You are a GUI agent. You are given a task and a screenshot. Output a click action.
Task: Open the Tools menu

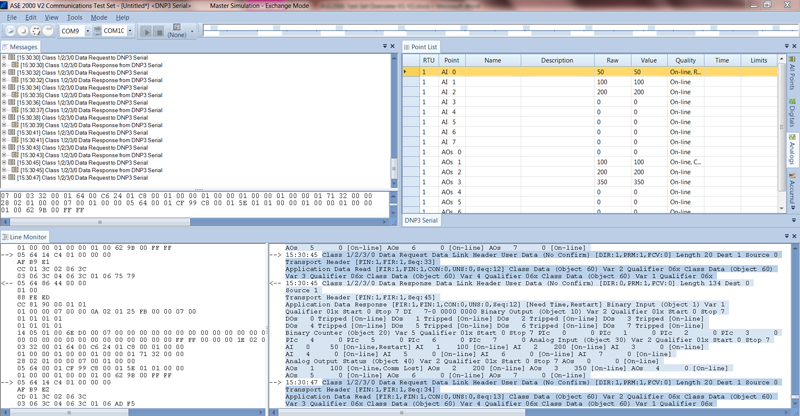(74, 17)
